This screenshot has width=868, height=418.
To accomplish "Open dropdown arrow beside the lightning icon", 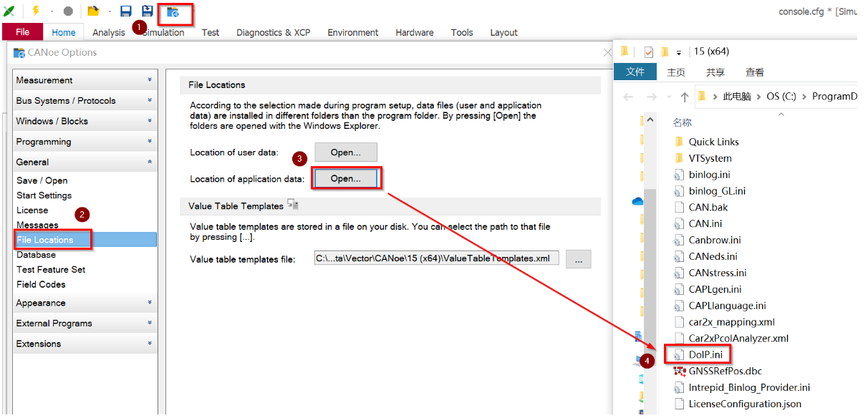I will pos(52,11).
